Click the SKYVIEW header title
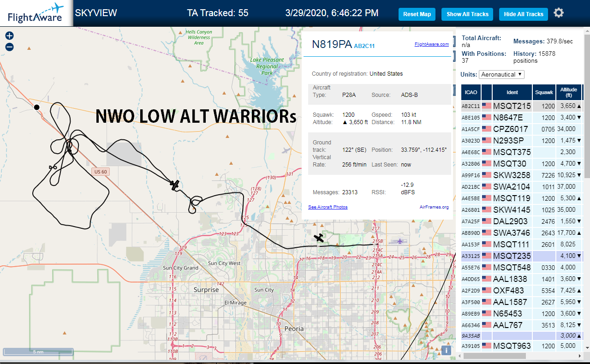This screenshot has height=364, width=590. click(x=96, y=13)
